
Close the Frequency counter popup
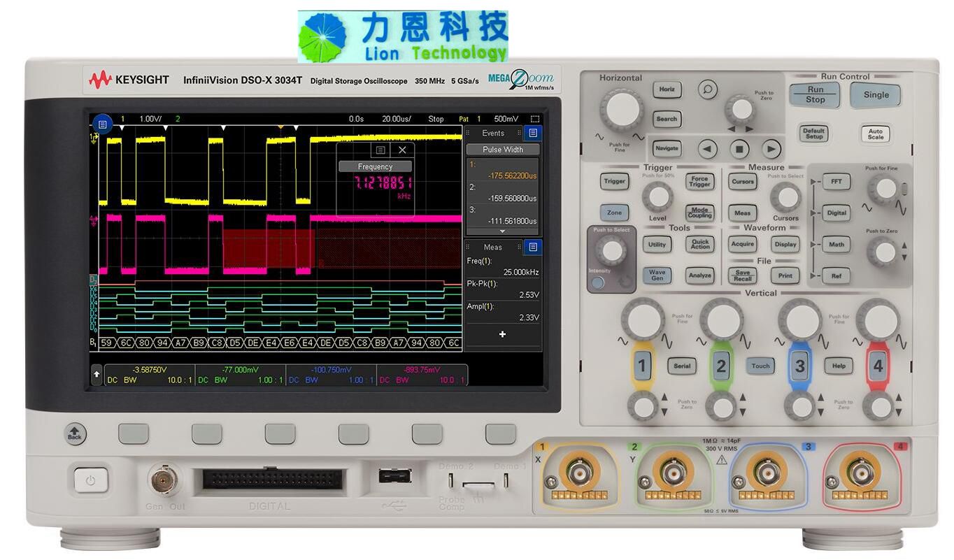tap(401, 150)
